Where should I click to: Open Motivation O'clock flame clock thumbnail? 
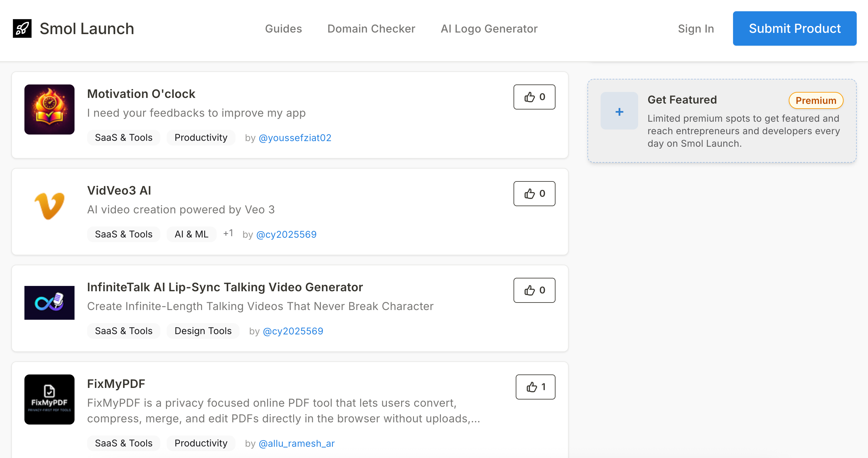coord(49,109)
